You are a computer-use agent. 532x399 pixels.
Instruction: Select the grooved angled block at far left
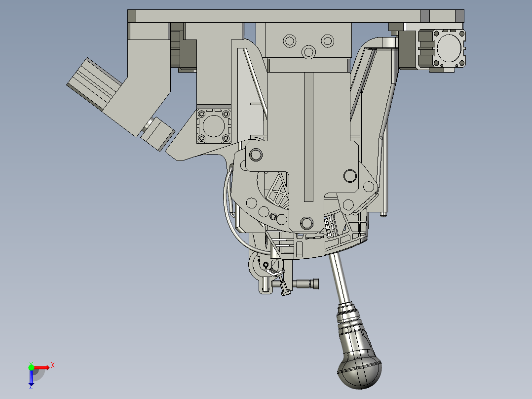94,84
